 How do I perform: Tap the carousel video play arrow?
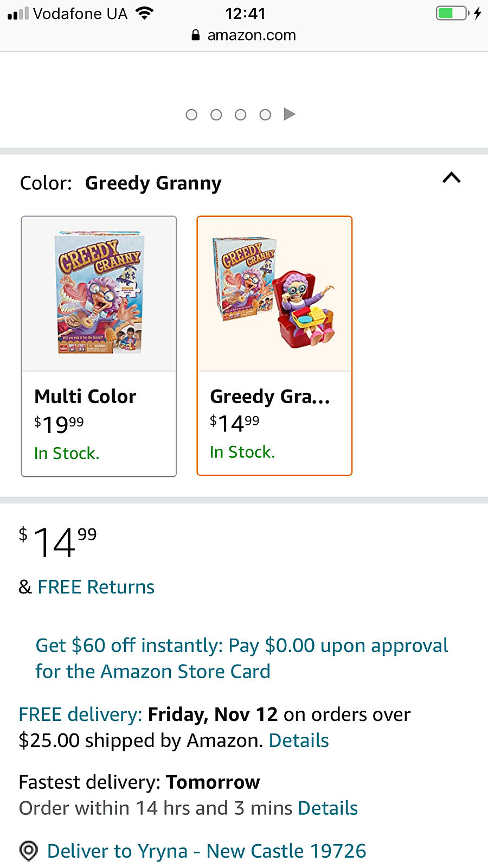(290, 114)
